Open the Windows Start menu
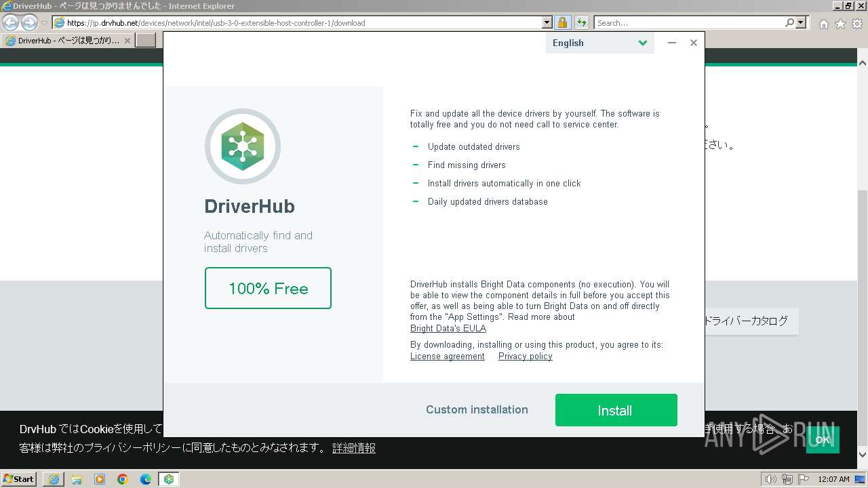The image size is (868, 488). (x=19, y=479)
